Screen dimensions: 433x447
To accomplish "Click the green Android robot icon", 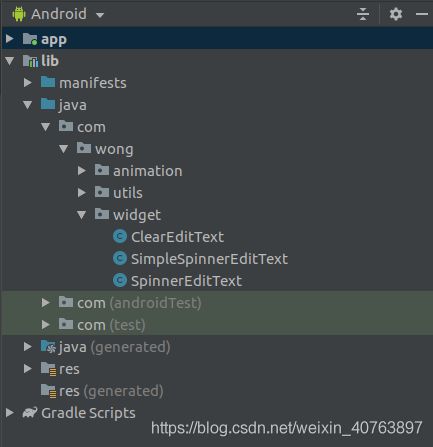I will 19,14.
